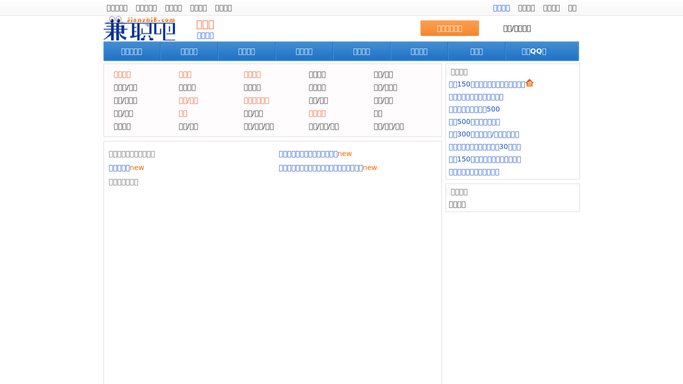Image resolution: width=683 pixels, height=384 pixels.
Task: Open the sidebar link ending with 500
Action: tap(474, 109)
